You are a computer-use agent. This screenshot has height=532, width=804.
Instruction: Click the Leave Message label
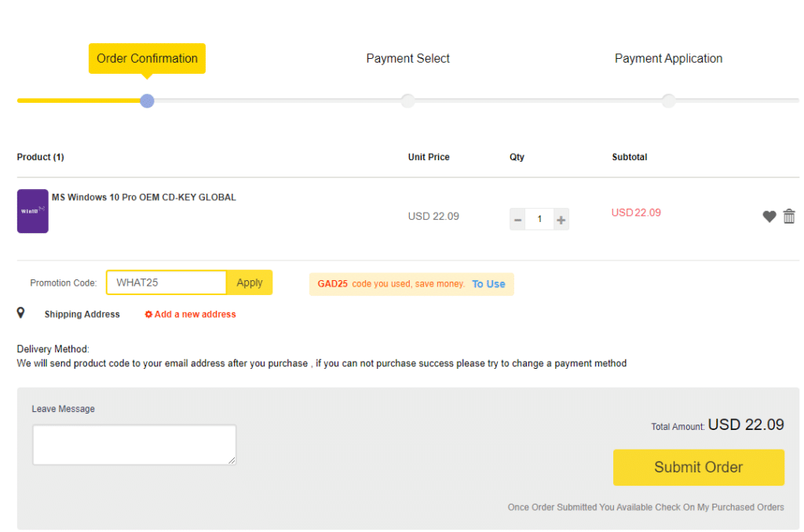click(x=63, y=409)
